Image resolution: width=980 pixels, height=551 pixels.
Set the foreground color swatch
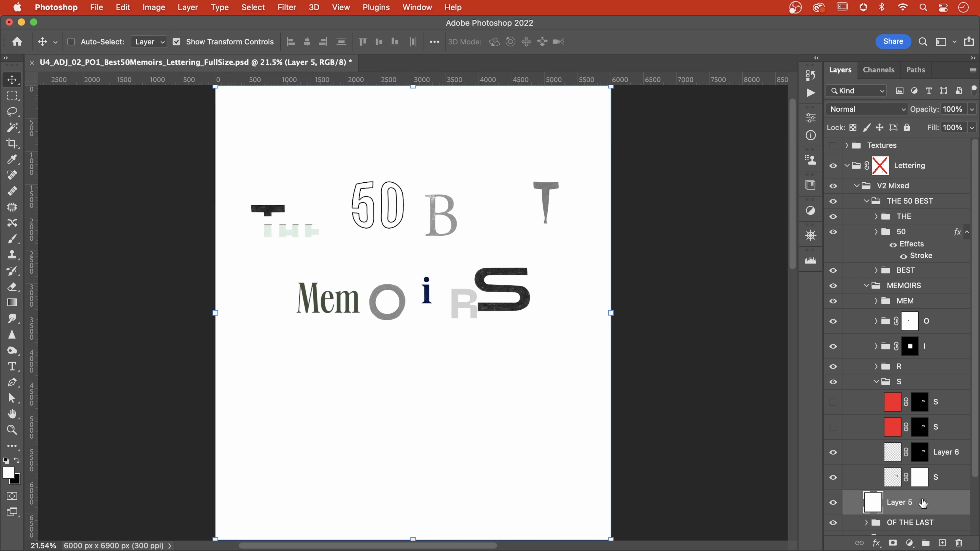pos(8,473)
